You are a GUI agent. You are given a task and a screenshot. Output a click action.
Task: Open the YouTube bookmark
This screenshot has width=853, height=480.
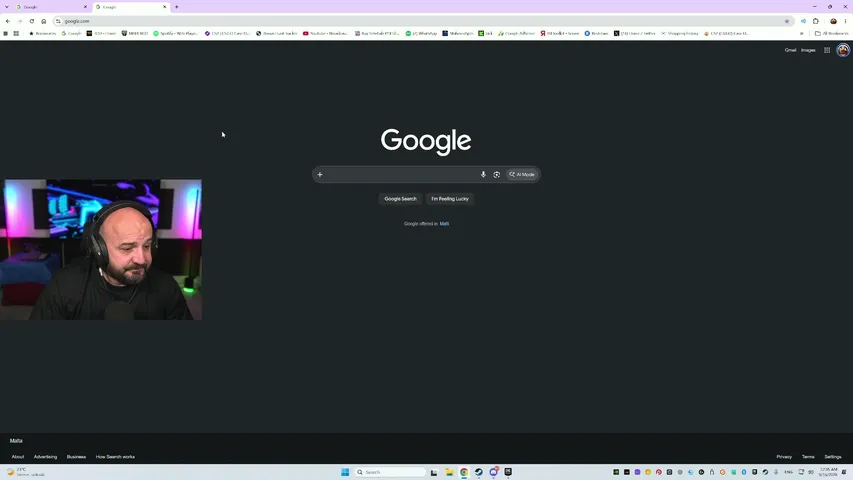(x=325, y=33)
